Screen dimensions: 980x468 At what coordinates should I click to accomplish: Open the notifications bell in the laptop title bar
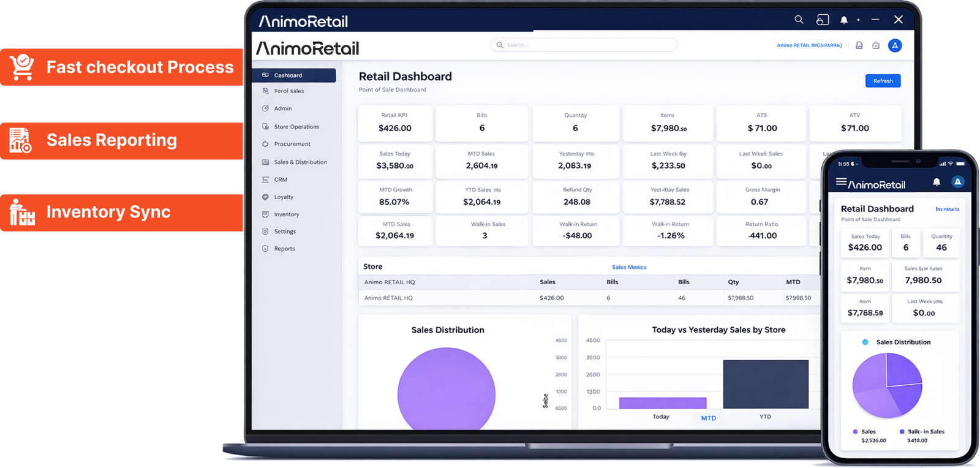click(x=843, y=20)
